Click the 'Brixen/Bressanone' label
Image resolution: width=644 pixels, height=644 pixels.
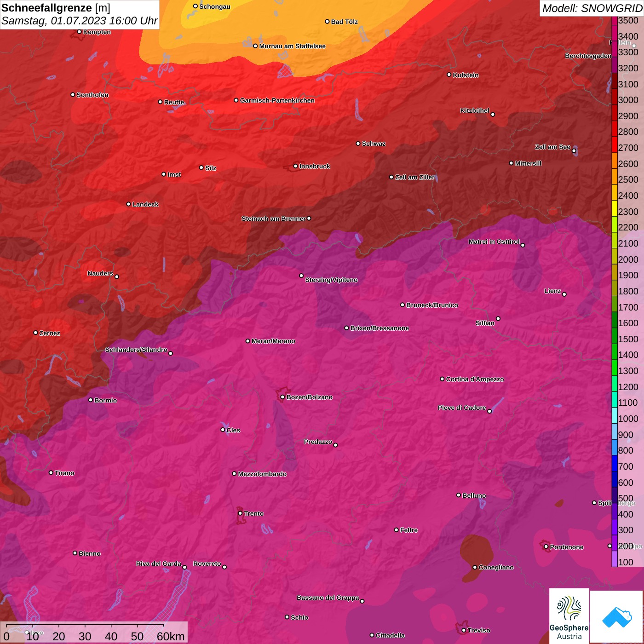379,328
